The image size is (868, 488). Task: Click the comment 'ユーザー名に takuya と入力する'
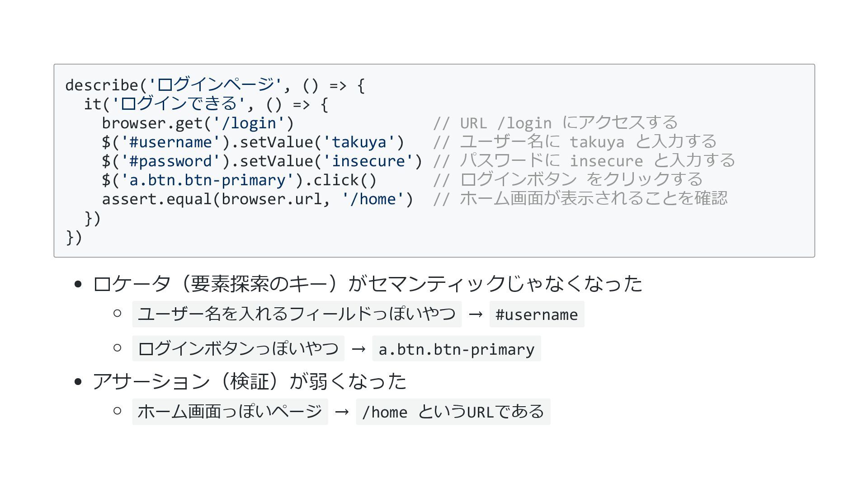575,142
